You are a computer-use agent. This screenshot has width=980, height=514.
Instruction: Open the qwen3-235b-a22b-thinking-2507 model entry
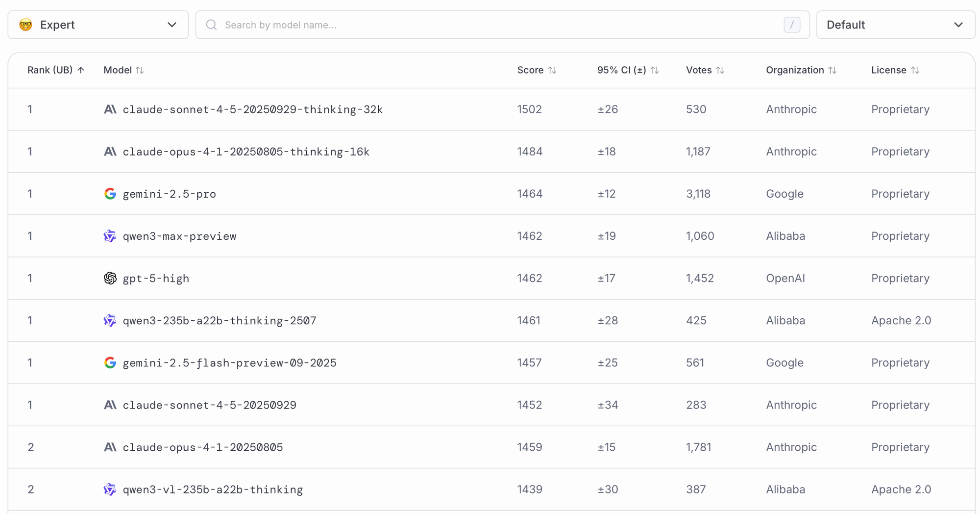[x=220, y=320]
